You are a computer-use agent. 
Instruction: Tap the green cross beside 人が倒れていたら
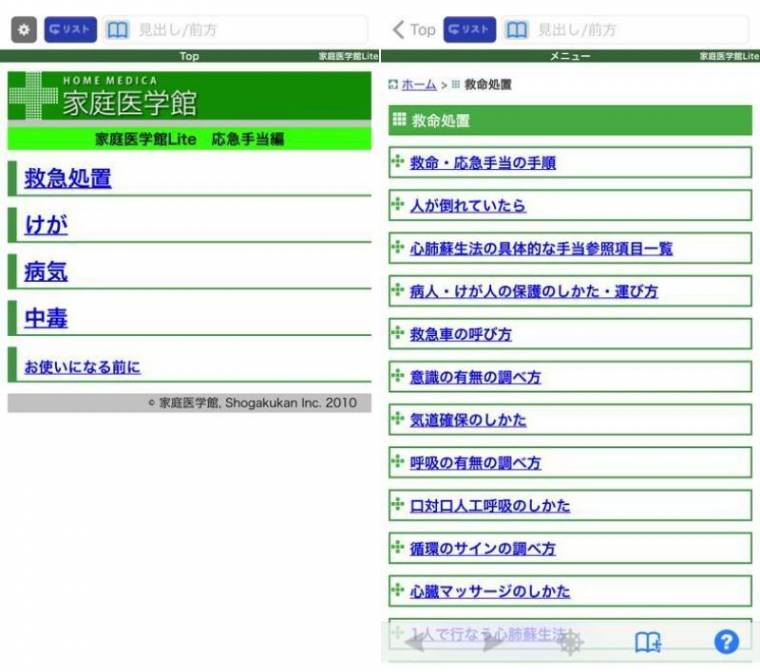coord(397,204)
